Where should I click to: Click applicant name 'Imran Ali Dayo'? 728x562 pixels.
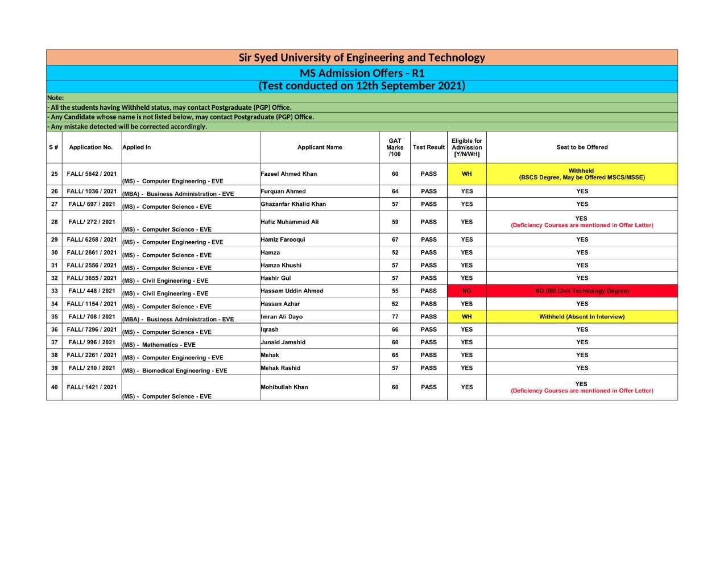pos(282,317)
